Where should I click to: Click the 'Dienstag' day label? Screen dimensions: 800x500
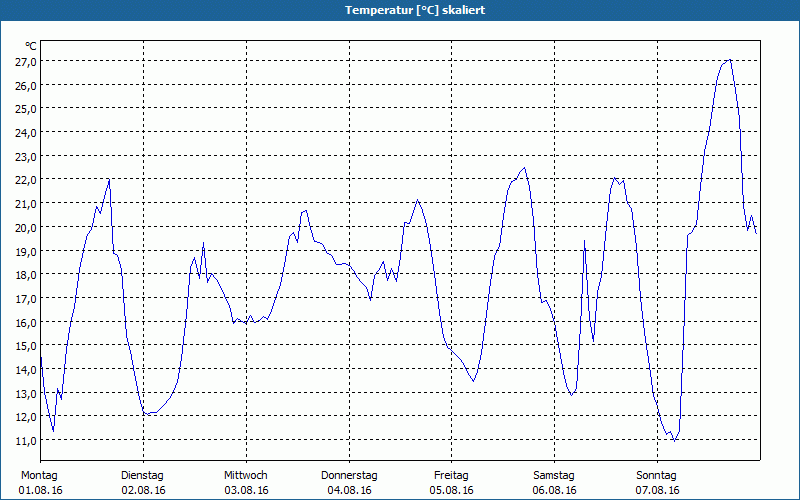(142, 476)
